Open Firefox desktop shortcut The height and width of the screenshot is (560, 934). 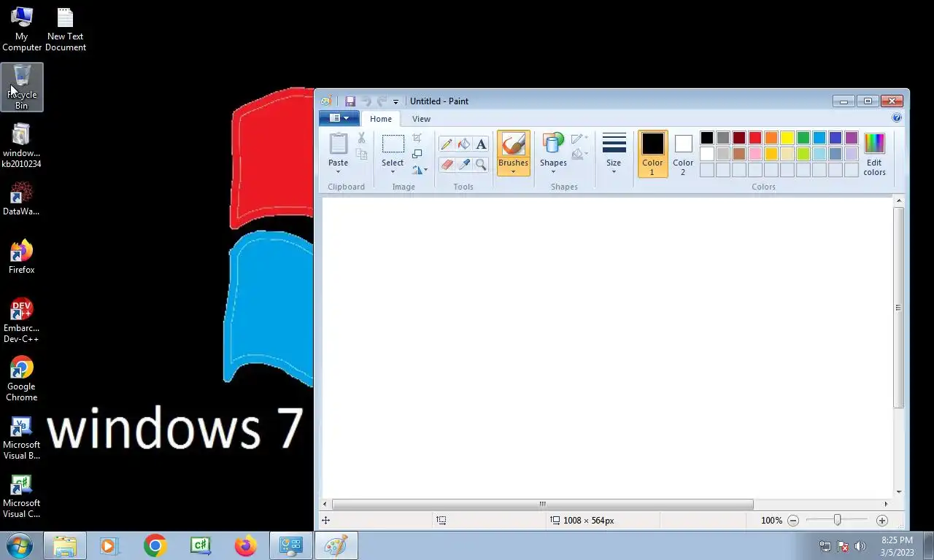(21, 256)
